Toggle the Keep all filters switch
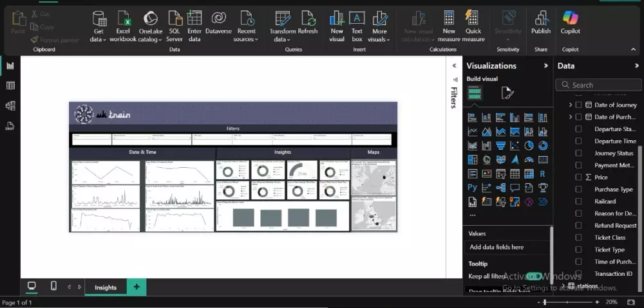 pos(533,276)
